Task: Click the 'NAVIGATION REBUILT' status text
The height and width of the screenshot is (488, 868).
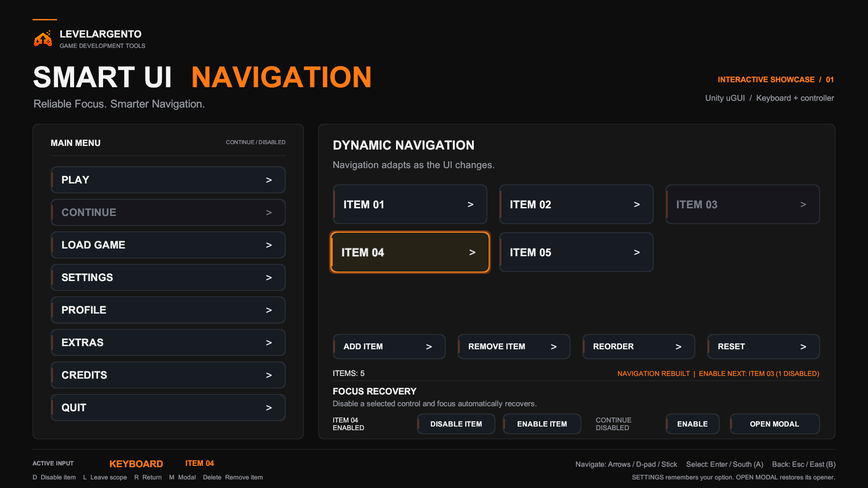Action: [654, 374]
